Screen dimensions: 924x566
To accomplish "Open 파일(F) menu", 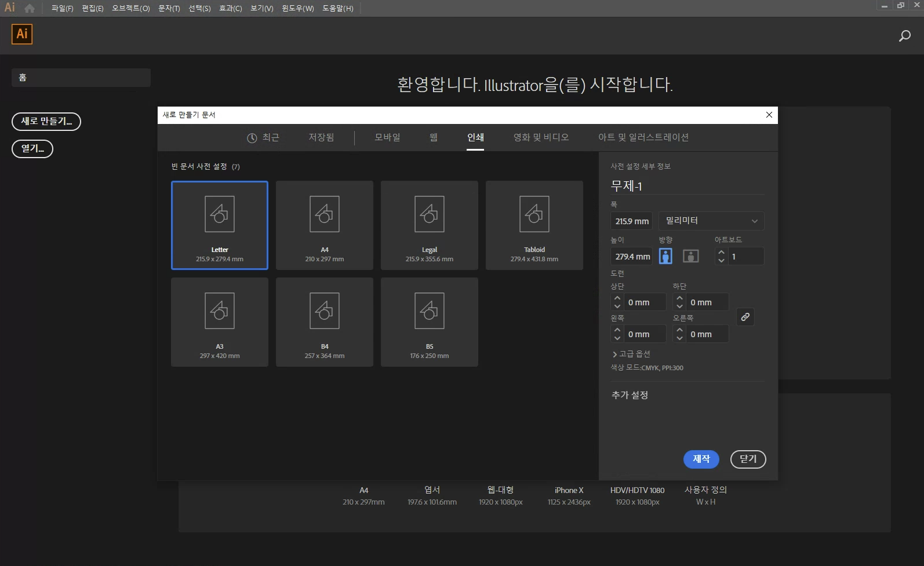I will 62,8.
